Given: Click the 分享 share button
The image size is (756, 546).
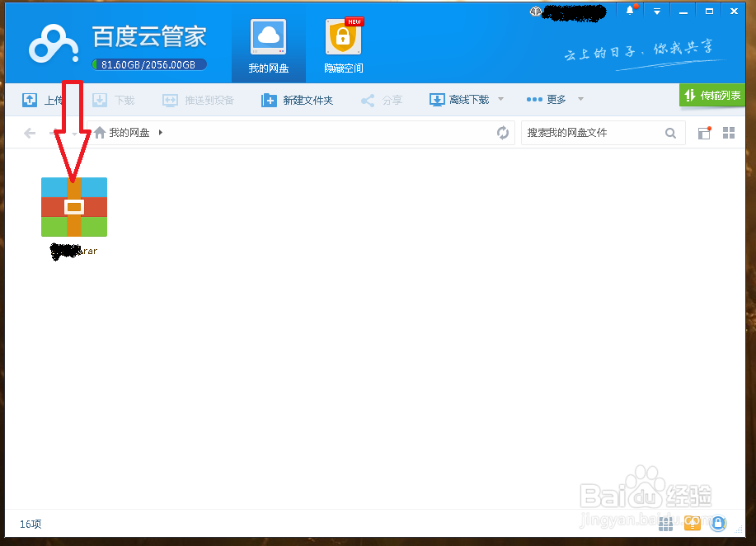Looking at the screenshot, I should (x=382, y=100).
